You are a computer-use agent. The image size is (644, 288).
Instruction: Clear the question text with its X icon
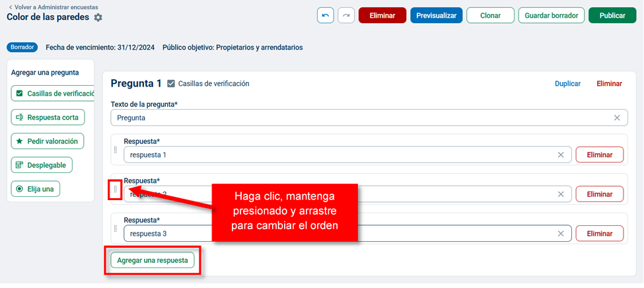click(617, 118)
